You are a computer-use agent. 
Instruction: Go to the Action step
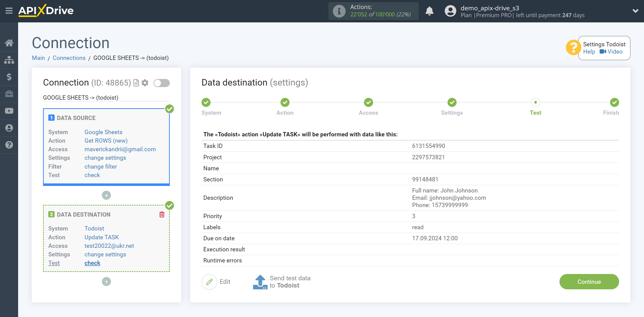pyautogui.click(x=285, y=102)
